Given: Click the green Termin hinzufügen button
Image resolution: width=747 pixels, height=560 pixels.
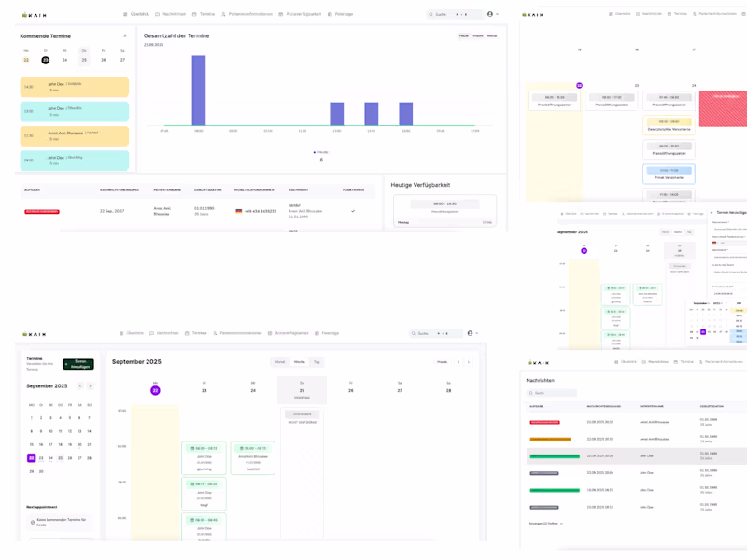Looking at the screenshot, I should [x=78, y=364].
